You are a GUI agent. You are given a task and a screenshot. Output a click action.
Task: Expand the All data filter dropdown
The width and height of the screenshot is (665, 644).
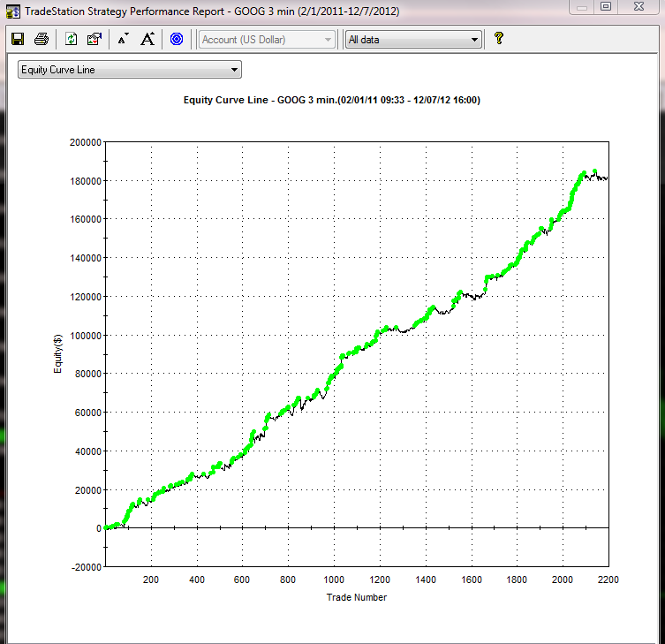(413, 40)
